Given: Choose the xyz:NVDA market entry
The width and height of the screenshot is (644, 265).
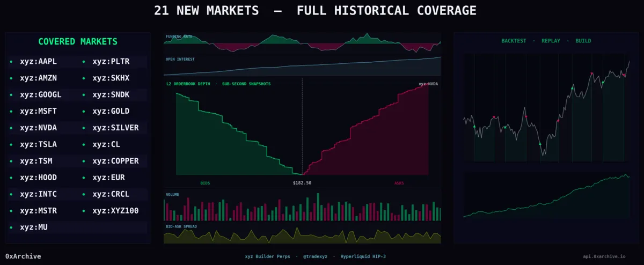Looking at the screenshot, I should pos(38,128).
